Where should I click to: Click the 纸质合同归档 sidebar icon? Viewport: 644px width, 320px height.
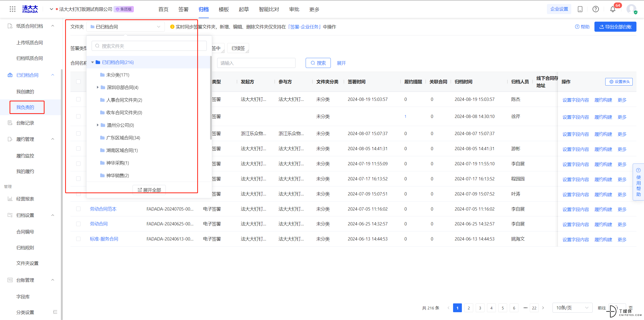10,26
